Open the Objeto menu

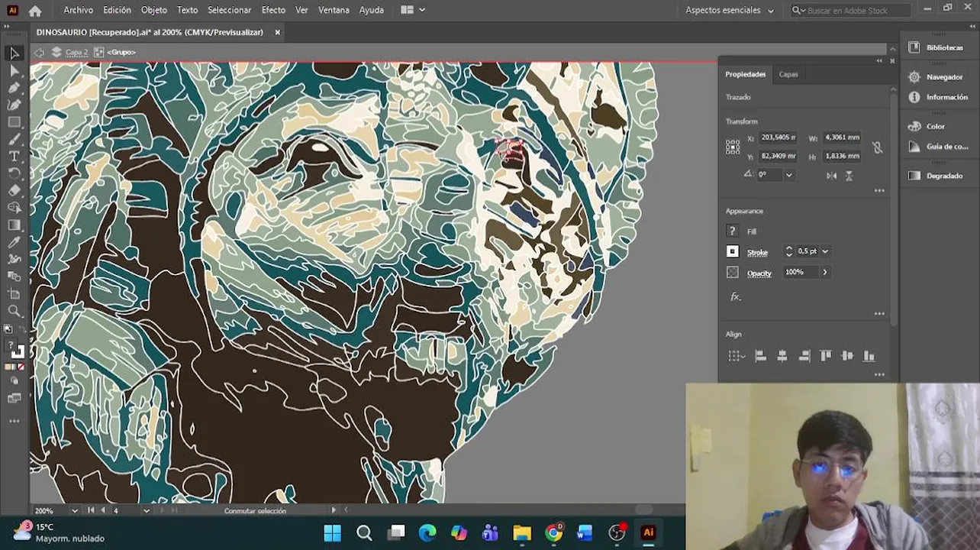tap(153, 10)
